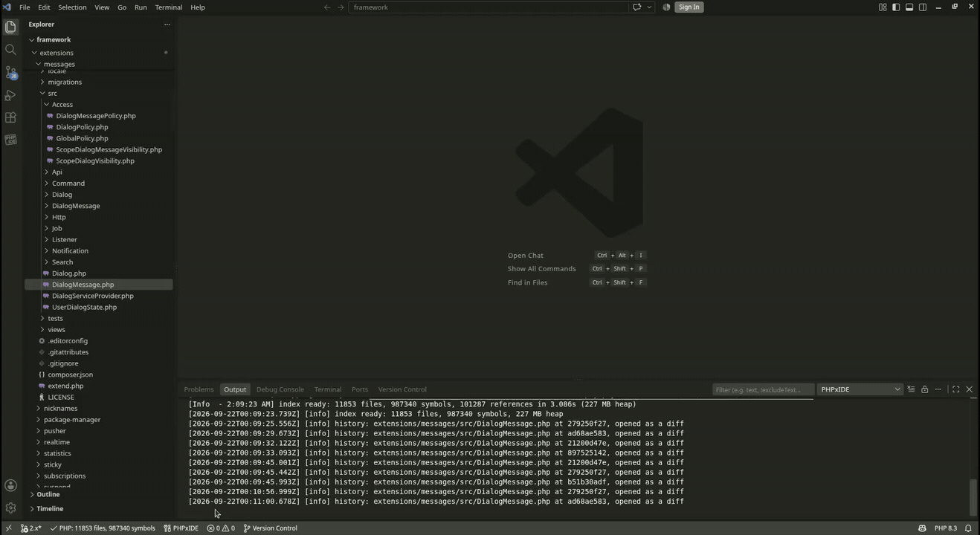Click the Explorer more actions ellipsis
980x535 pixels.
click(167, 25)
